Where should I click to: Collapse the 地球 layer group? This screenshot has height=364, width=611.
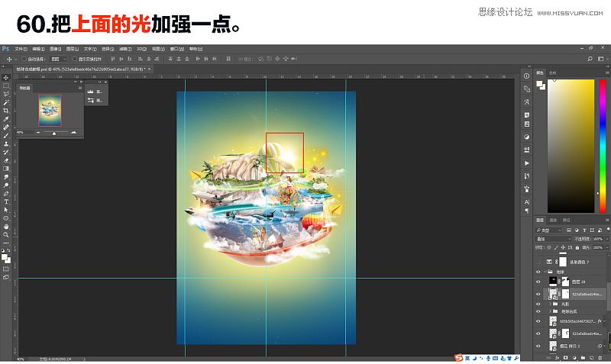[x=545, y=272]
